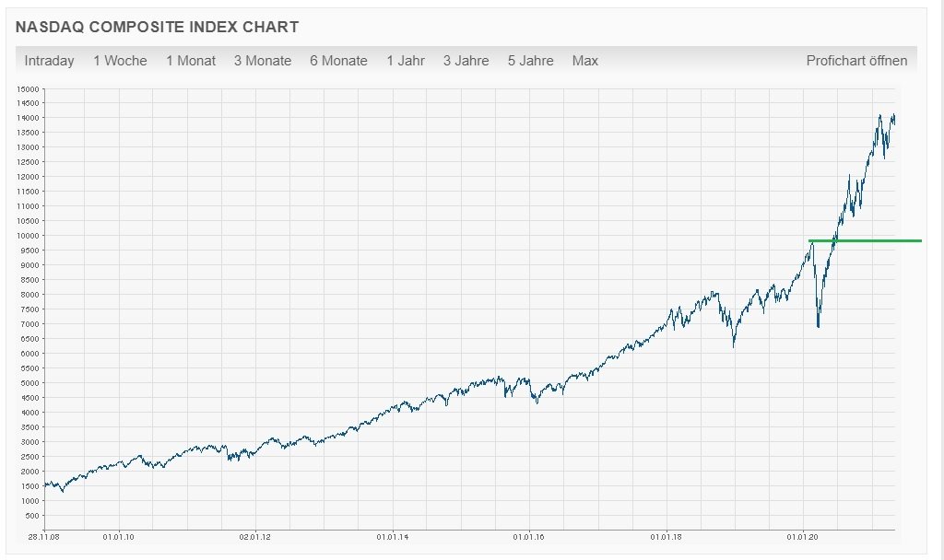The image size is (944, 560).
Task: Click the 01.01.18 date label
Action: coord(666,537)
